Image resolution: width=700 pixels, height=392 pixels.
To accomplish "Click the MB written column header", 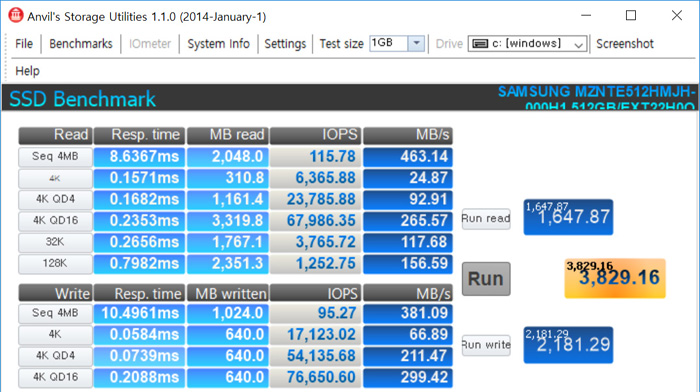I will click(228, 294).
